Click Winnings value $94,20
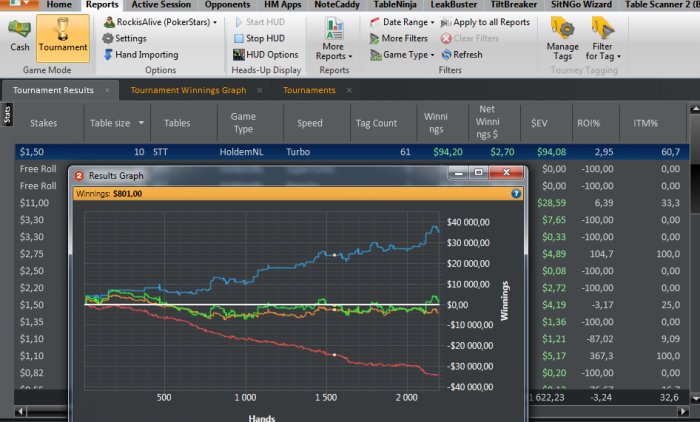The height and width of the screenshot is (422, 700). point(448,152)
